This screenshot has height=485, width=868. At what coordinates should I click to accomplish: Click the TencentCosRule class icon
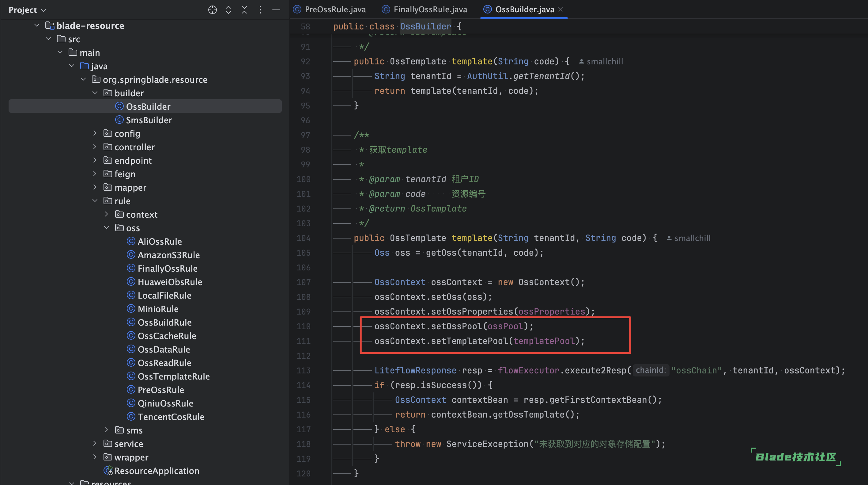point(131,417)
